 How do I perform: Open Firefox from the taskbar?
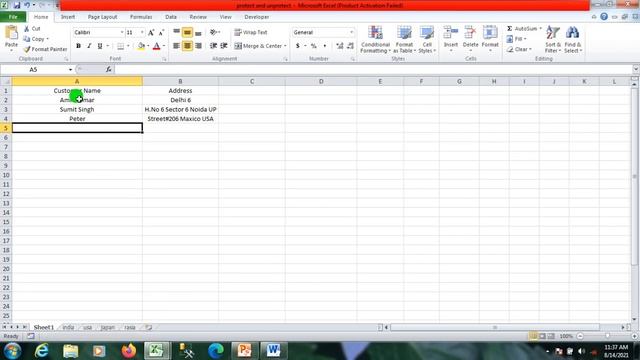[x=129, y=350]
